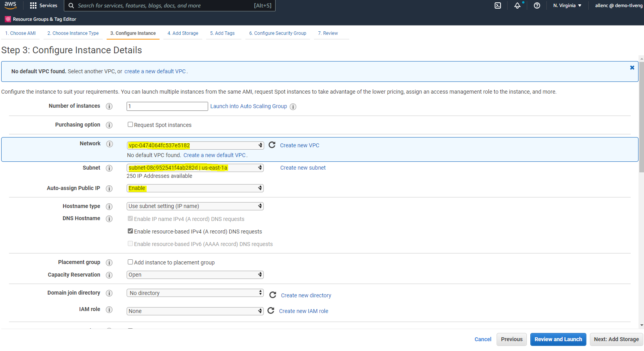The image size is (644, 351).
Task: Enable Request Spot instances checkbox
Action: point(130,125)
